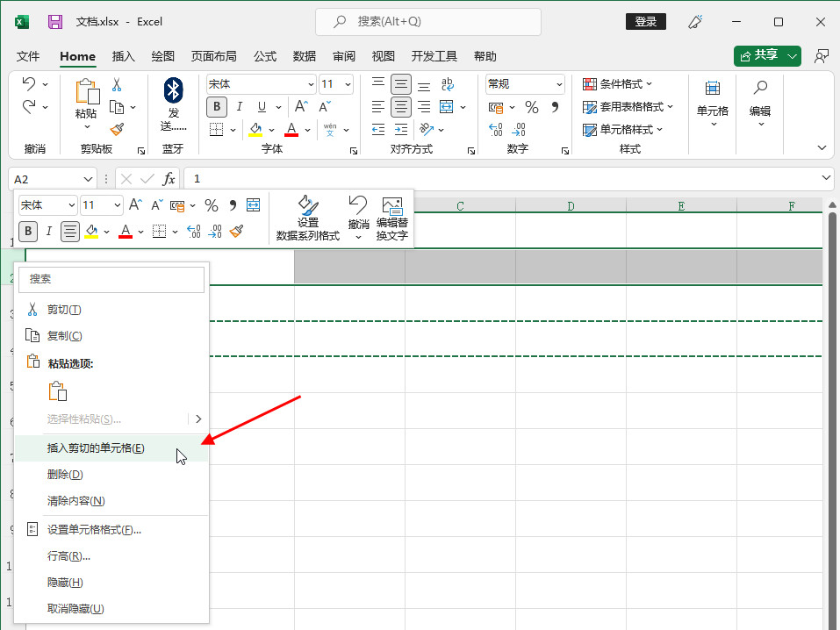This screenshot has height=630, width=840.
Task: Open the 数据 ribbon tab
Action: (x=305, y=56)
